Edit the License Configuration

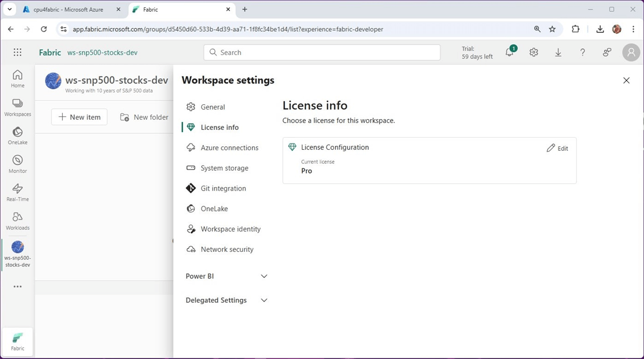(x=557, y=149)
